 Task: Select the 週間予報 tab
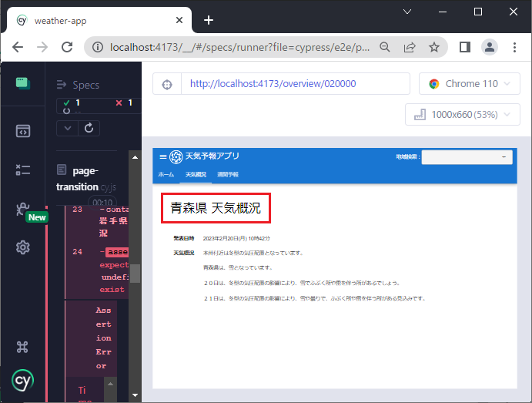(228, 174)
